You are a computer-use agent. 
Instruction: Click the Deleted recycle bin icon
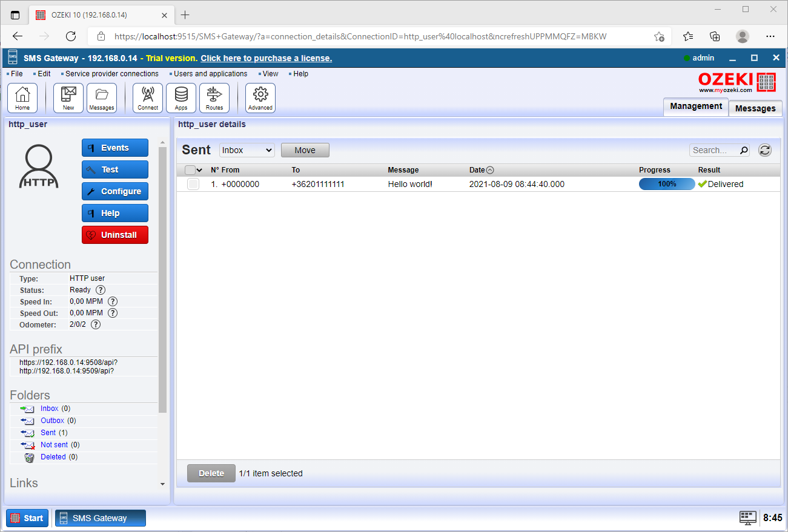point(29,458)
